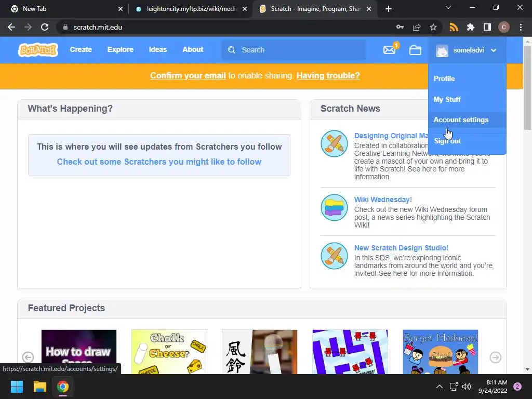The height and width of the screenshot is (399, 532).
Task: Click the Scratch logo in the navbar
Action: tap(38, 50)
